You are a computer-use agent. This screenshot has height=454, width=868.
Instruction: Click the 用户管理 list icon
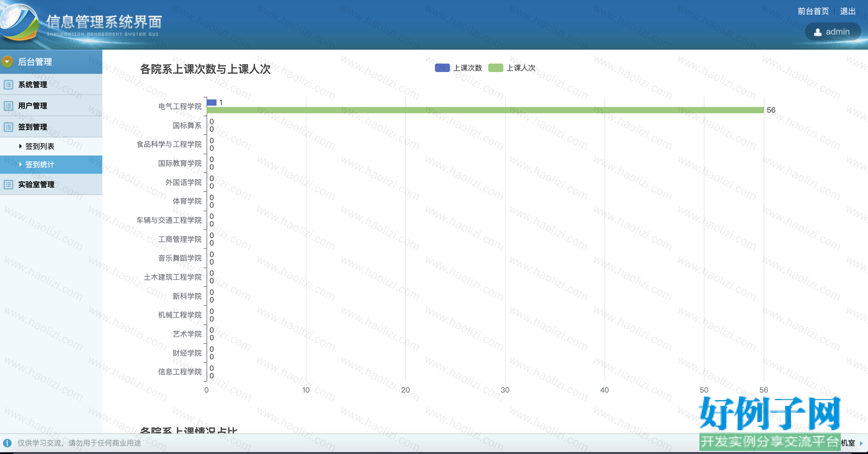point(8,106)
